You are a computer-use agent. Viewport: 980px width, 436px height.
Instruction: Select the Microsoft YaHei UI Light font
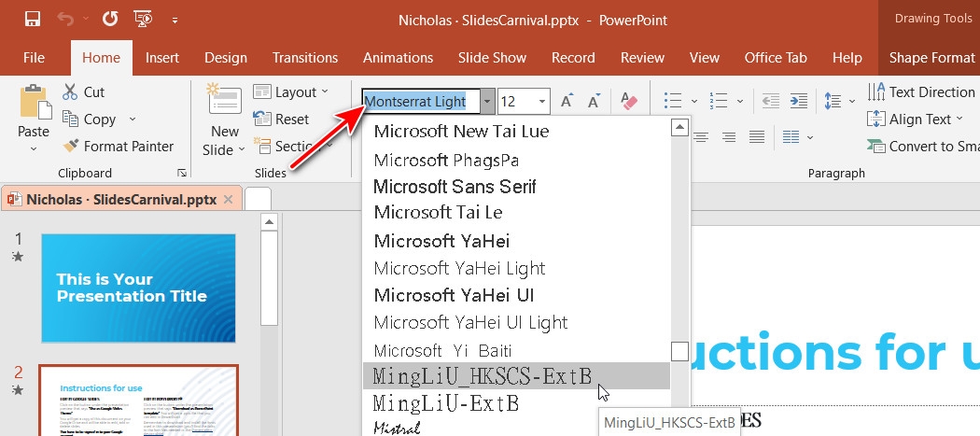[516, 322]
